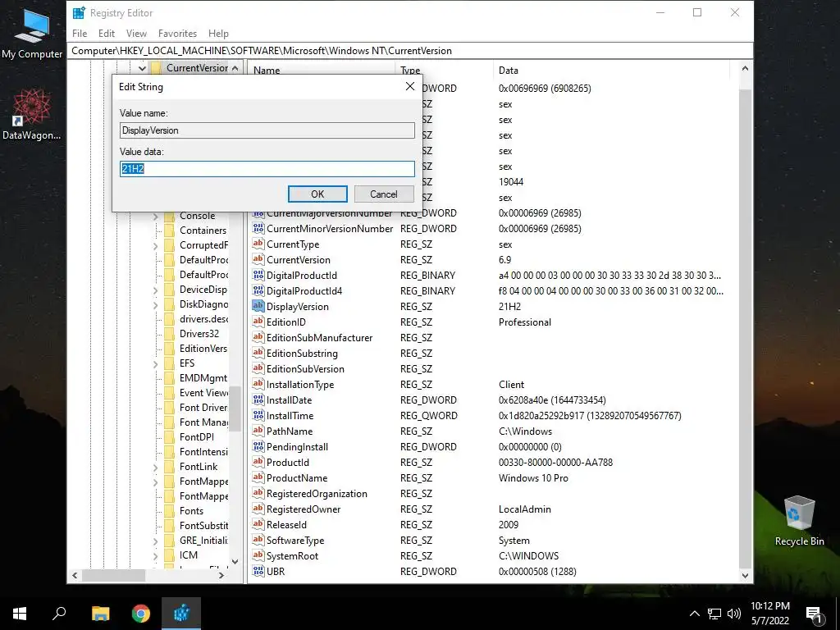Open My Computer desktop icon
This screenshot has height=630, width=840.
(32, 33)
